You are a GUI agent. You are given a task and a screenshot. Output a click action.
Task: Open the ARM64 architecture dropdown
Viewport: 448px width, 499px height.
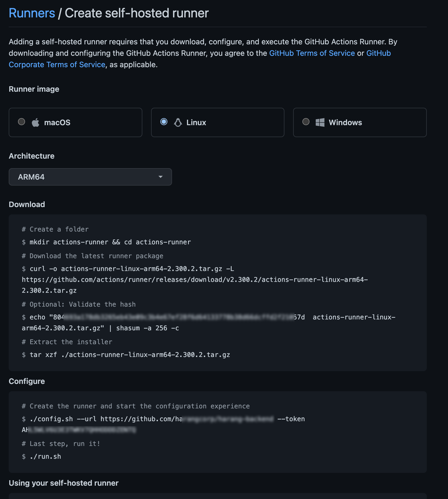pos(90,177)
